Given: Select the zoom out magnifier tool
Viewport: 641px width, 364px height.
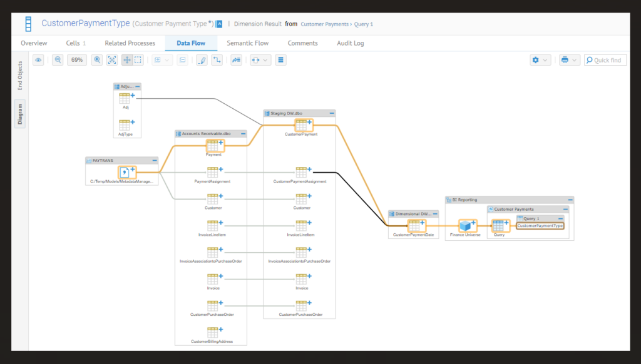Looking at the screenshot, I should click(58, 59).
